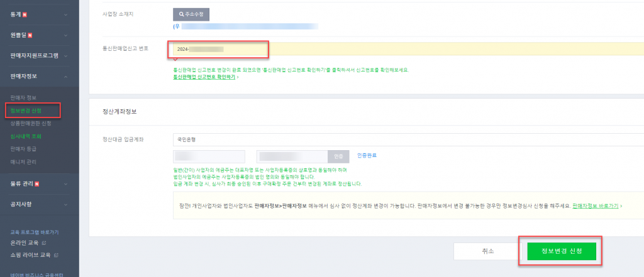Open the 판매자 정보 submenu item
The height and width of the screenshot is (277, 644).
pyautogui.click(x=23, y=97)
